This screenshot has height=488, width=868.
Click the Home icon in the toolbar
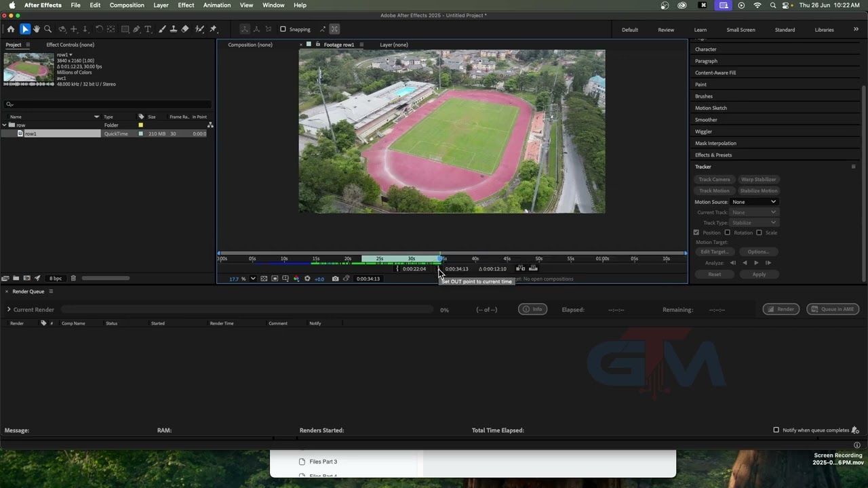11,29
